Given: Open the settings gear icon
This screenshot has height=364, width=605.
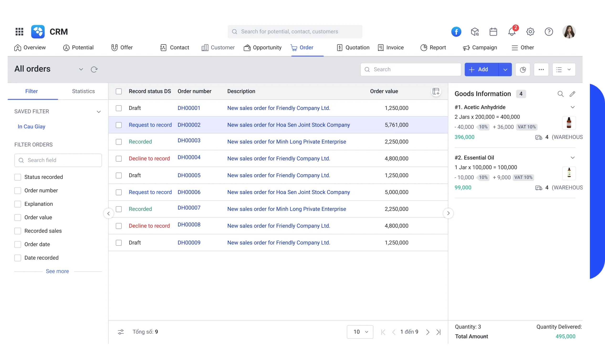Looking at the screenshot, I should pos(530,32).
